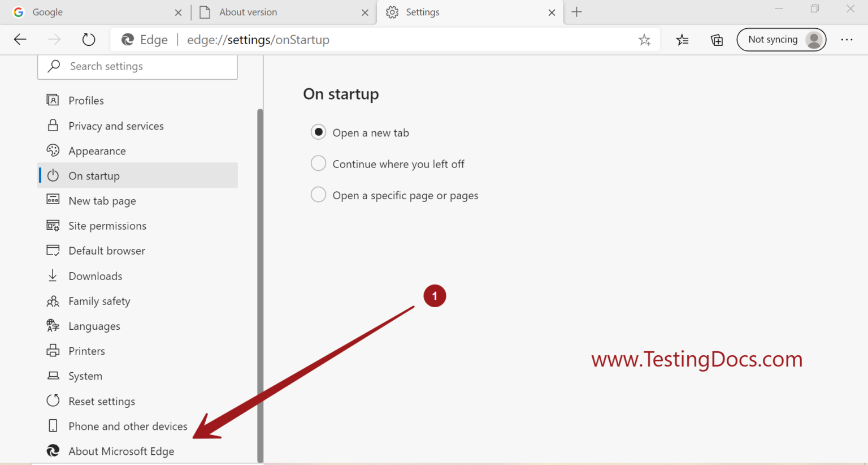
Task: Select the Profiles sidebar icon
Action: 53,100
